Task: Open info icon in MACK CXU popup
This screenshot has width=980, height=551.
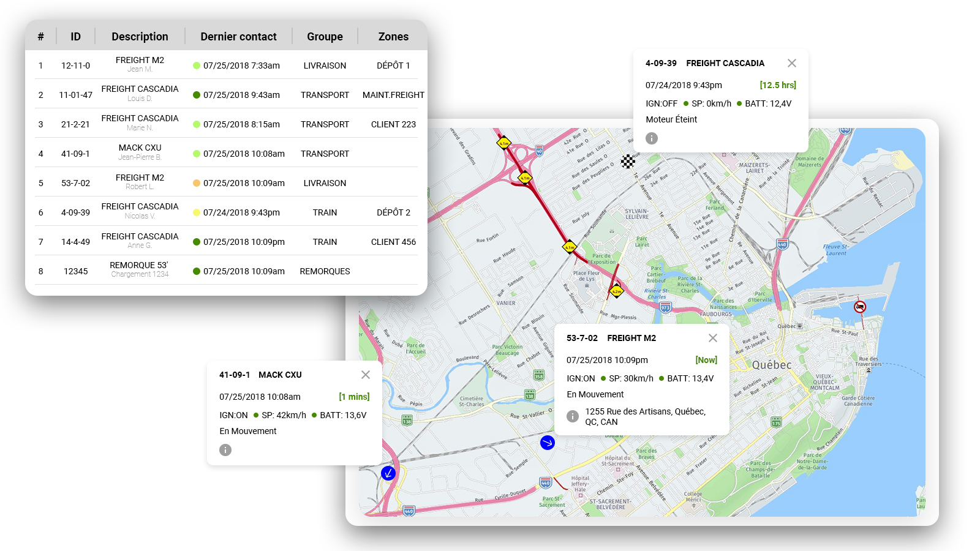Action: tap(225, 450)
